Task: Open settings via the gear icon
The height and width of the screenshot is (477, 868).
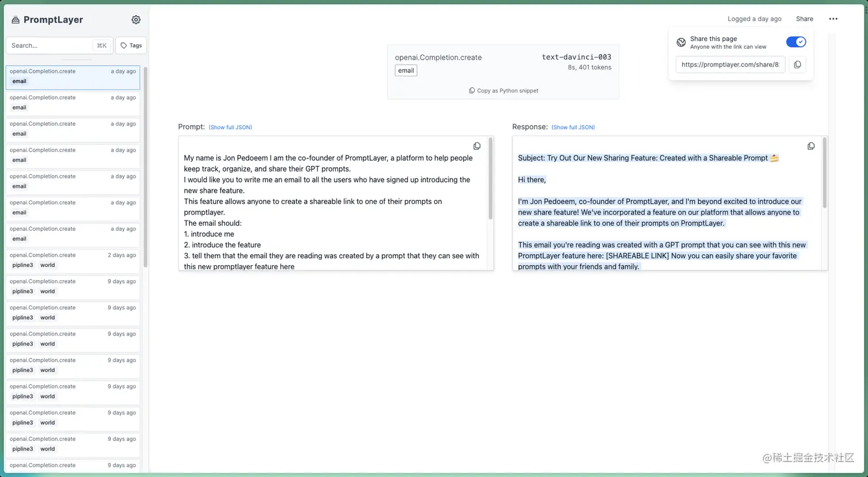Action: click(x=136, y=20)
